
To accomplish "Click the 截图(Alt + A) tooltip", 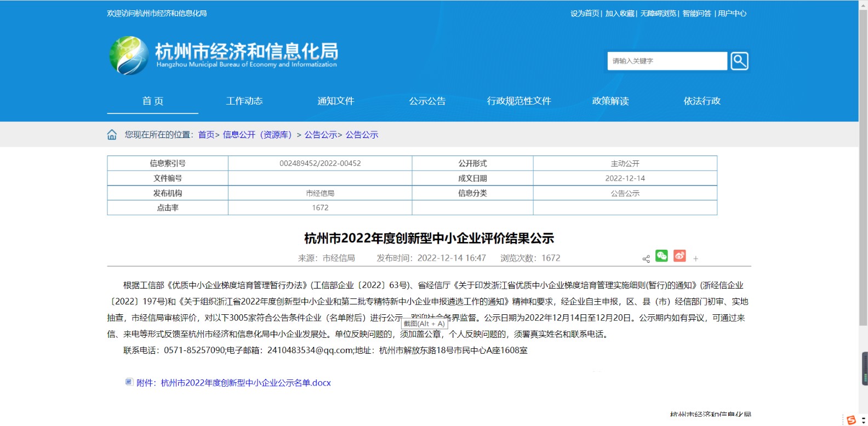I will [425, 324].
